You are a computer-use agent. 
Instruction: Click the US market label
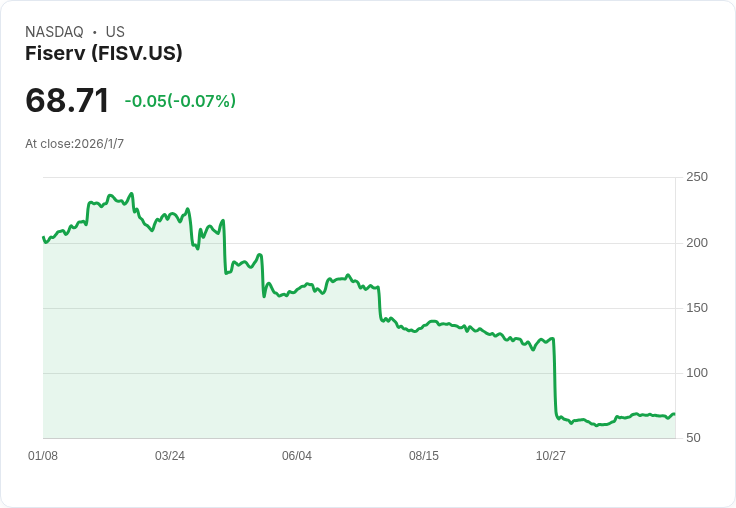click(115, 32)
